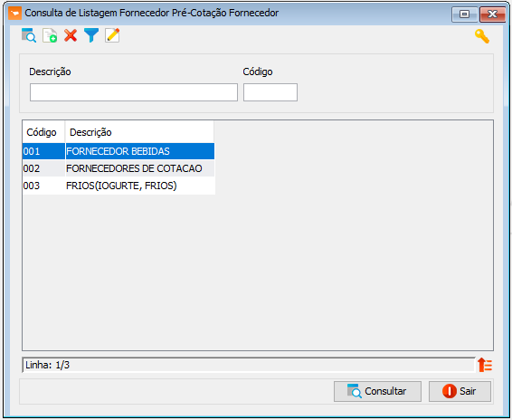Click the yellow key icon
Screen dimensions: 512x420
[x=482, y=36]
